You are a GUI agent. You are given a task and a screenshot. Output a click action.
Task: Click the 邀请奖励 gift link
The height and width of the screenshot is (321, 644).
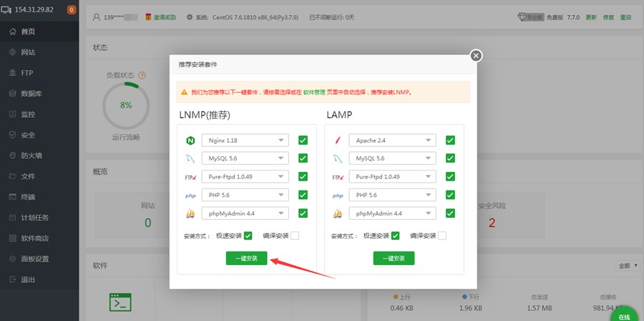coord(160,17)
